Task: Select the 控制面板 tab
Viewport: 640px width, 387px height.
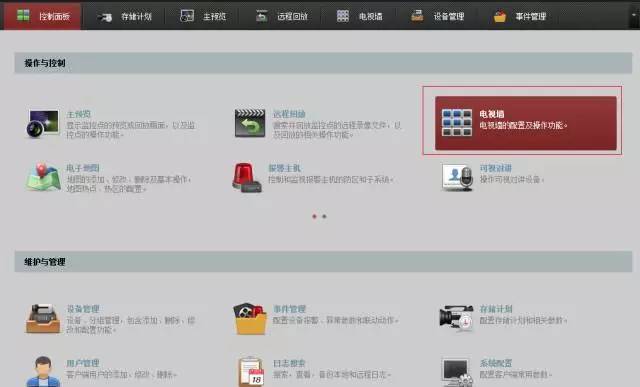Action: click(42, 16)
